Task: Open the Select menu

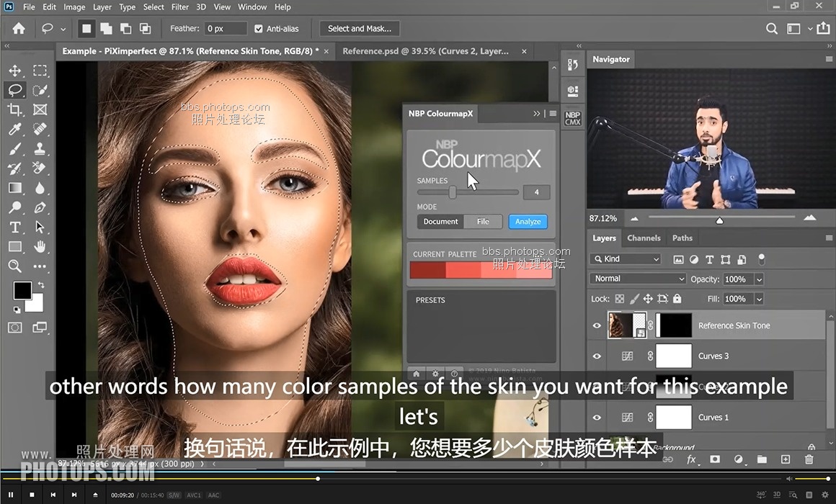Action: tap(154, 7)
